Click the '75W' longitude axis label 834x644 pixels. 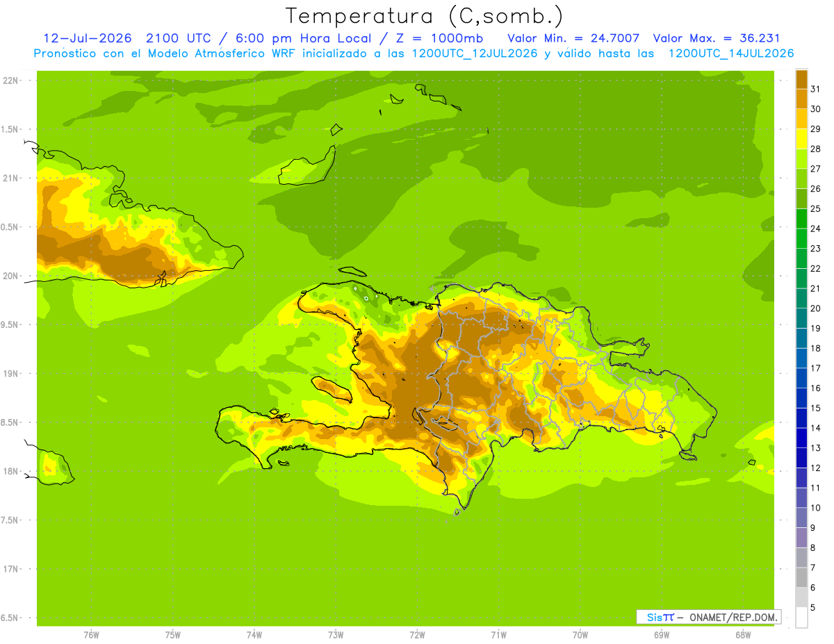click(x=173, y=634)
